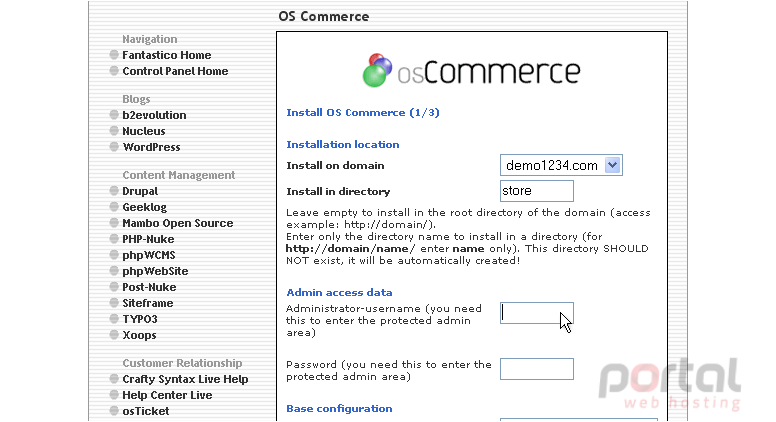
Task: Focus the Administrator-username input field
Action: [x=537, y=313]
